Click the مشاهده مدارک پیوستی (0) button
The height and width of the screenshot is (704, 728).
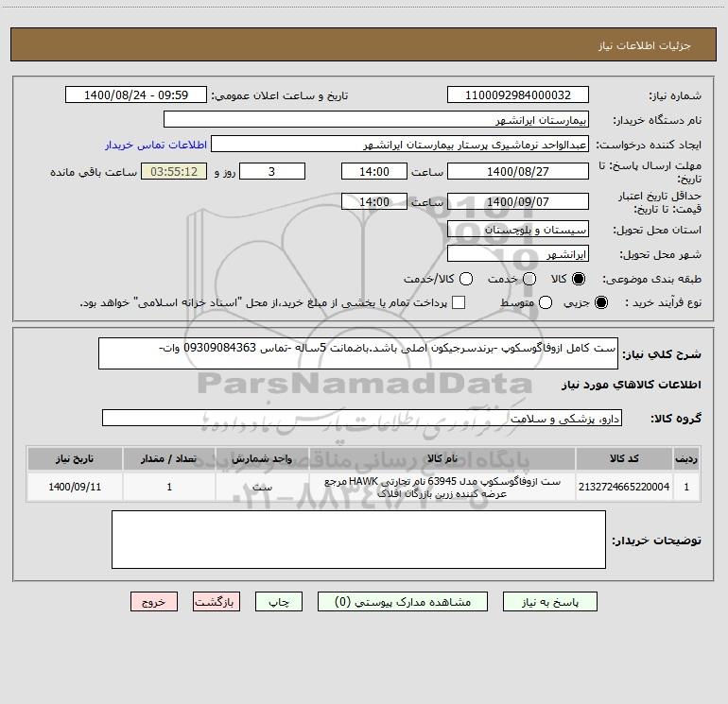pyautogui.click(x=403, y=601)
